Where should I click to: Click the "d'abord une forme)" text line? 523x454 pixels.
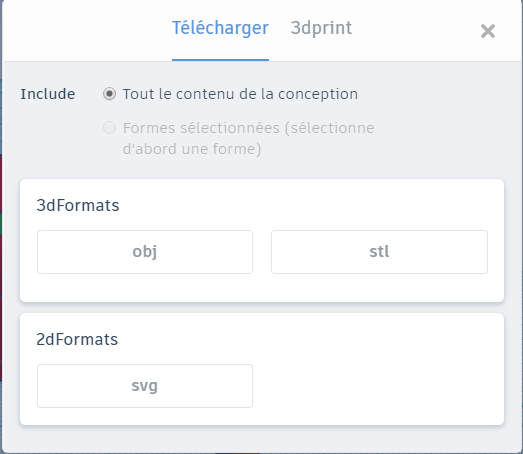pos(192,149)
